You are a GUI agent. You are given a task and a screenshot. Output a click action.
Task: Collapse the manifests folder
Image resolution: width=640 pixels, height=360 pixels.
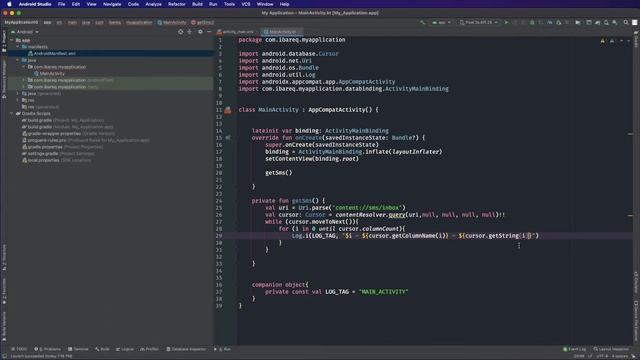point(18,47)
